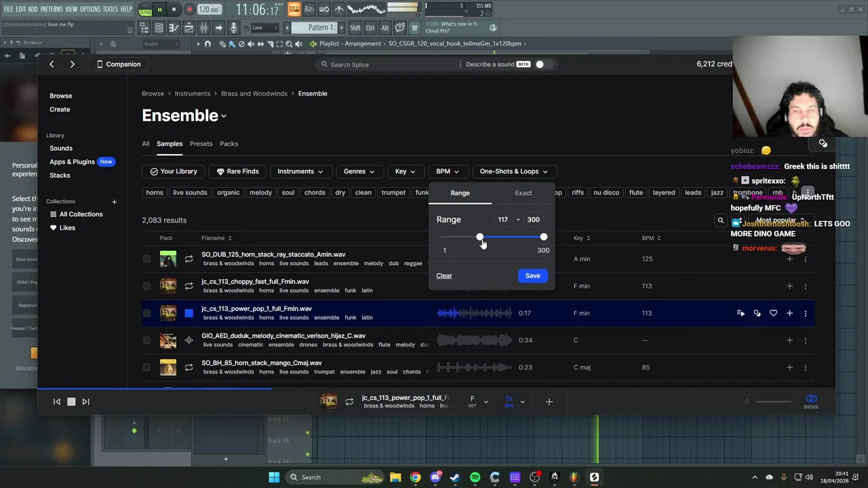
Task: Expand the Genres filter dropdown
Action: click(x=359, y=171)
